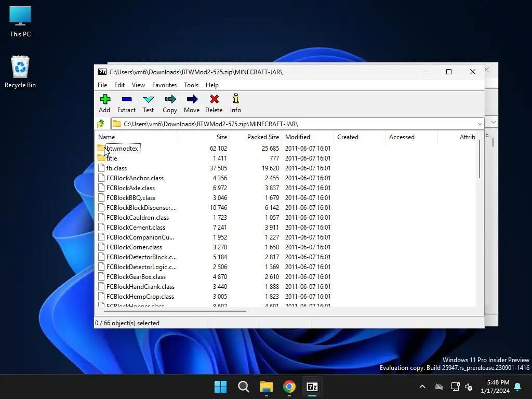Open the 7-Zip window system menu icon

click(x=102, y=72)
